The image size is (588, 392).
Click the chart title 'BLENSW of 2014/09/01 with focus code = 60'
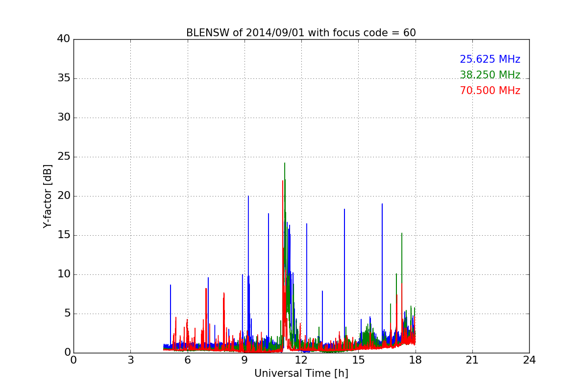(x=301, y=33)
